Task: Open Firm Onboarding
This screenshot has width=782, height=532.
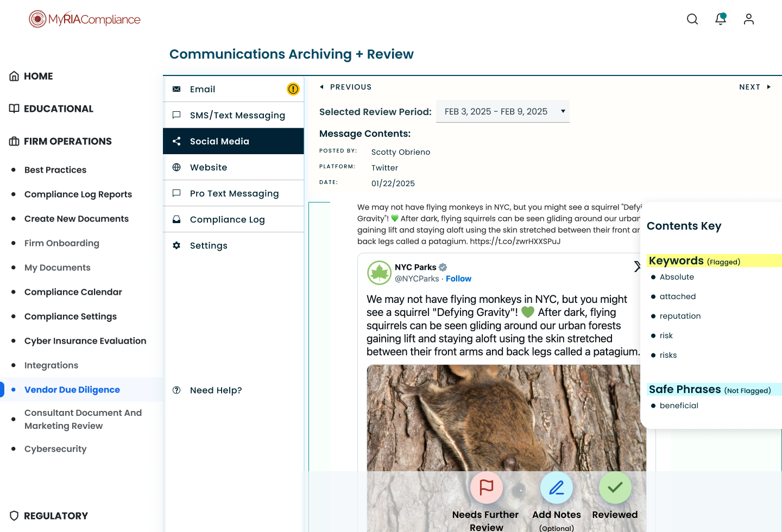Action: (x=62, y=243)
